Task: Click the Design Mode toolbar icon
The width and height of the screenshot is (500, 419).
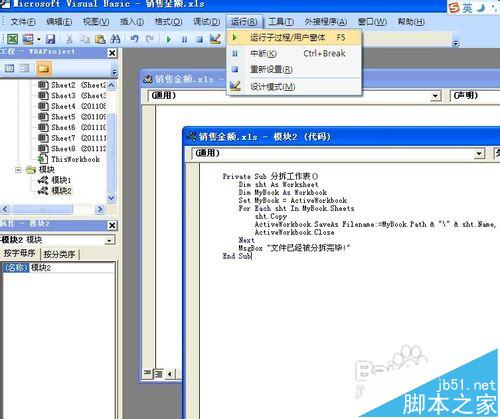Action: (x=215, y=39)
